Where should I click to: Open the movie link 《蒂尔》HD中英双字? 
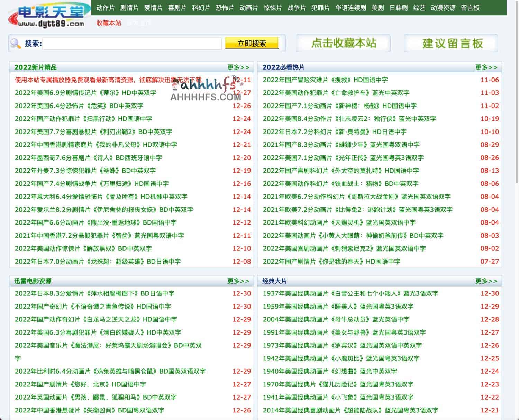85,93
